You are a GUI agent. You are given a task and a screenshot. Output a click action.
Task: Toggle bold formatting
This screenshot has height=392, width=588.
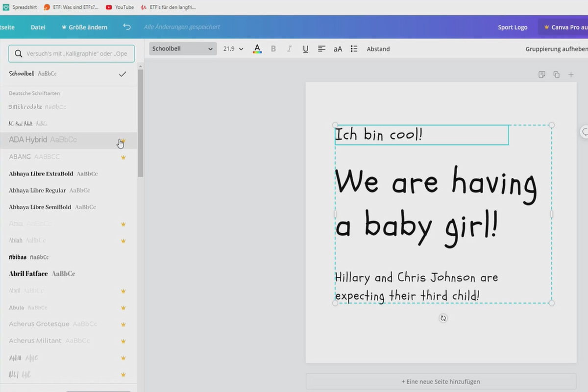273,49
